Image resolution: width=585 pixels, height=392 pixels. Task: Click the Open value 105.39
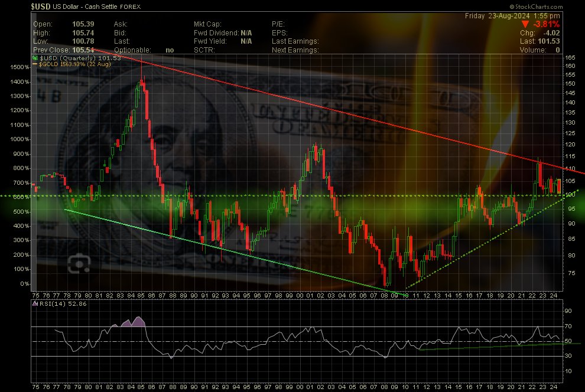coord(83,24)
